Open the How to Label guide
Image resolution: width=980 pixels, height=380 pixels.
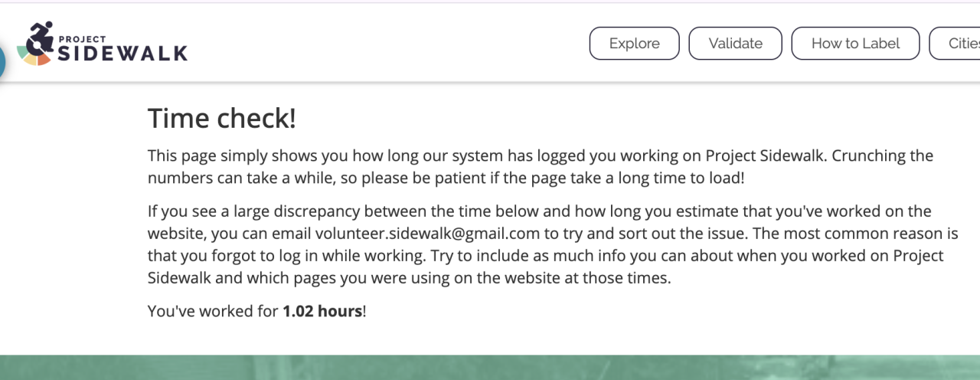pos(855,44)
